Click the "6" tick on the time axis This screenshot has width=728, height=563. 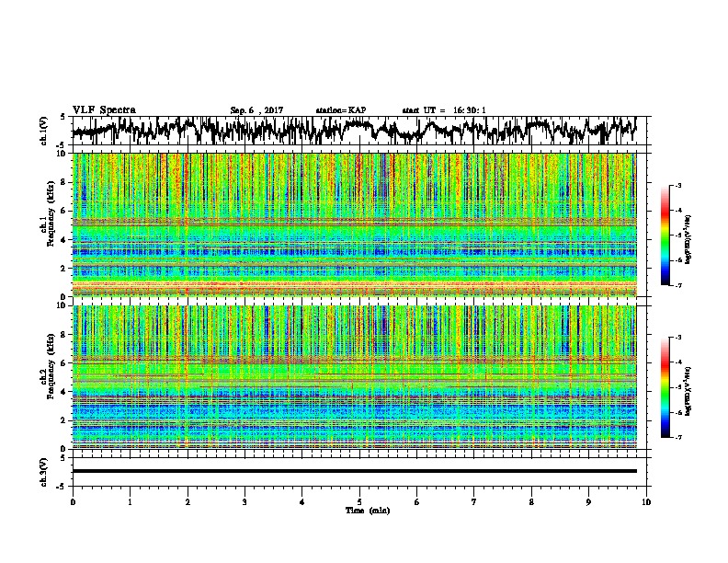tap(417, 502)
